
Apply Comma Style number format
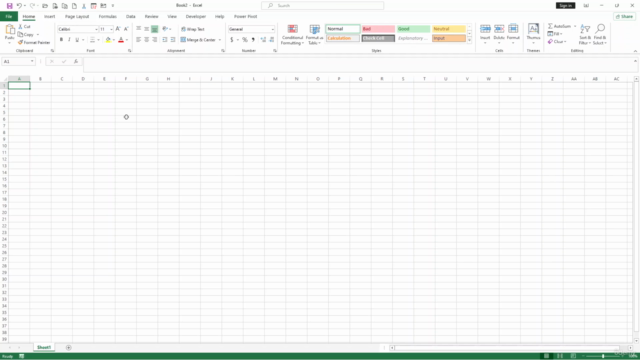[x=253, y=40]
